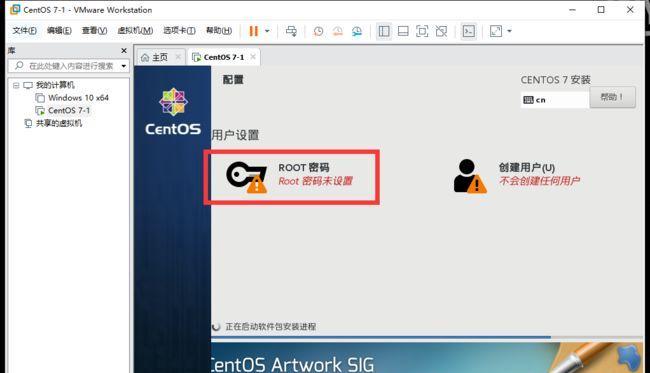Open the console view icon
This screenshot has height=373, width=650.
[x=469, y=31]
